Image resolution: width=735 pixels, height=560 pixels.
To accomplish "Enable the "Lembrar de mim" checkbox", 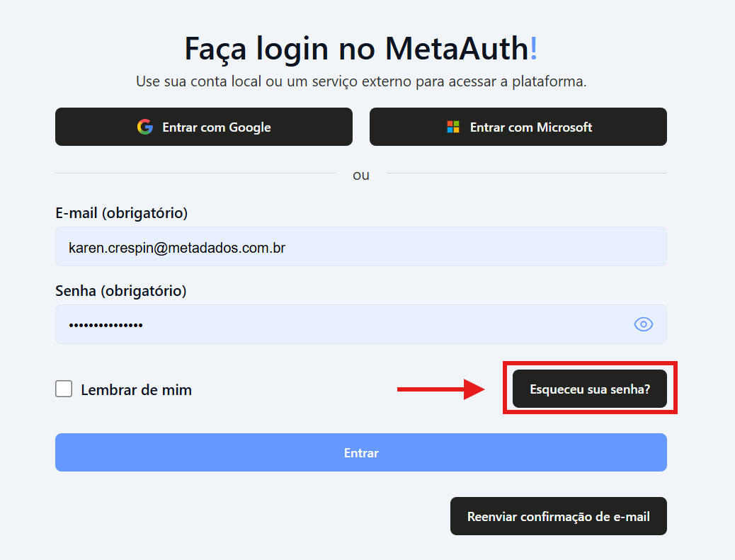I will pos(64,389).
